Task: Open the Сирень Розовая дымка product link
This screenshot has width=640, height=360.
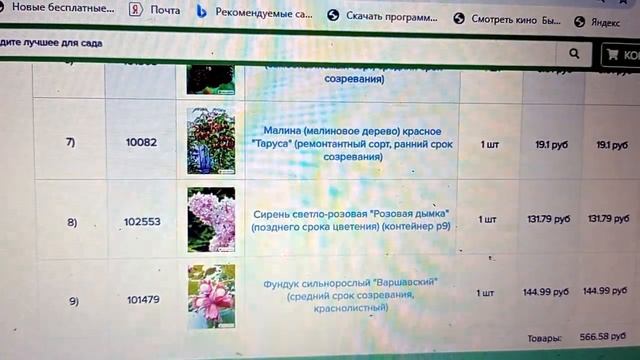Action: pos(351,220)
